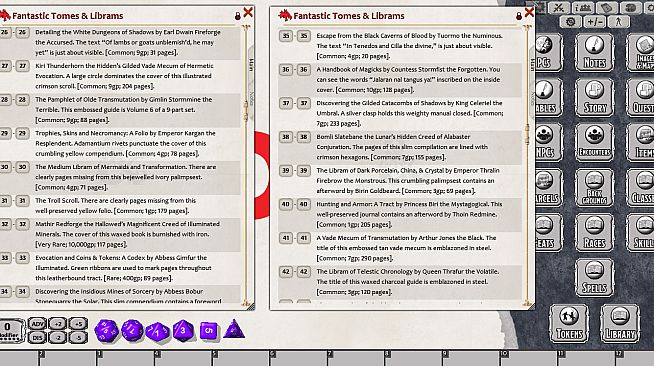654x366 pixels.
Task: Toggle the DIS disadvantage button
Action: point(37,337)
